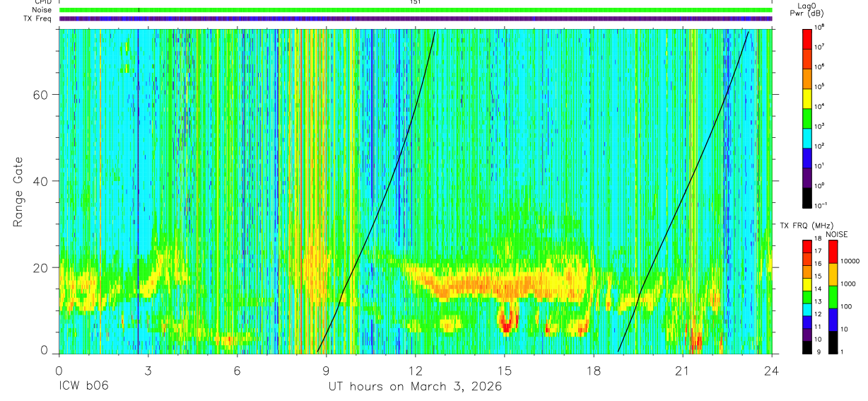Click the time axis tick label 21

(683, 370)
